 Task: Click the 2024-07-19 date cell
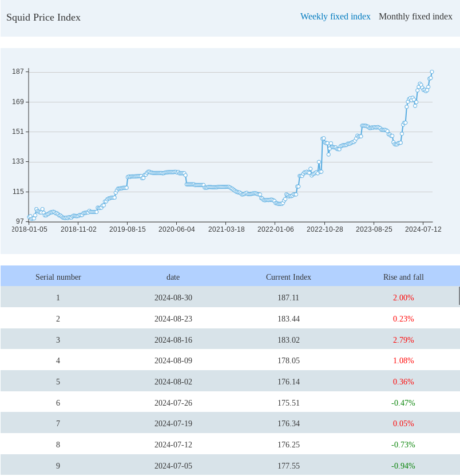(x=173, y=424)
